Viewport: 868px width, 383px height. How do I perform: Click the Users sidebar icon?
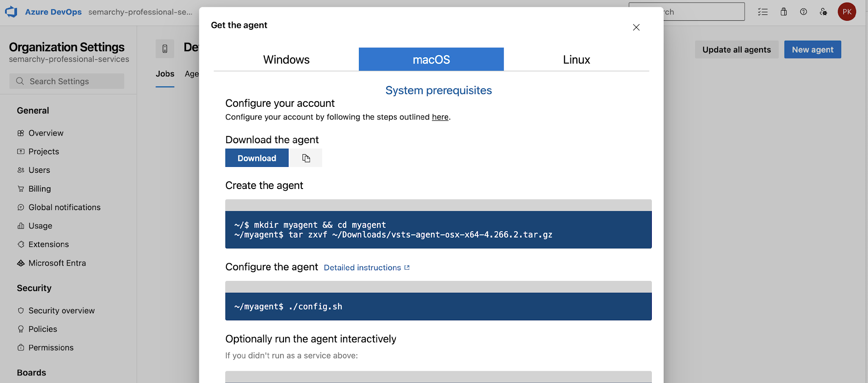click(x=21, y=170)
